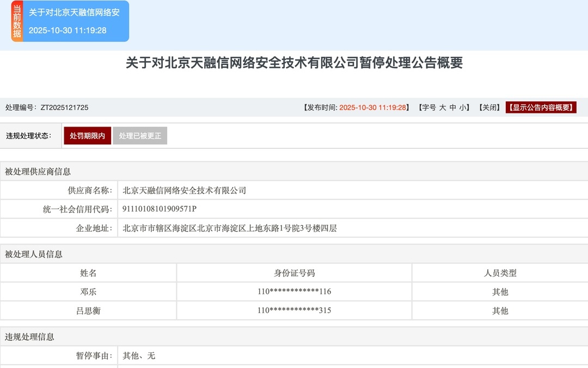
Task: Click 其他 type in 吕思衡 row
Action: 500,311
